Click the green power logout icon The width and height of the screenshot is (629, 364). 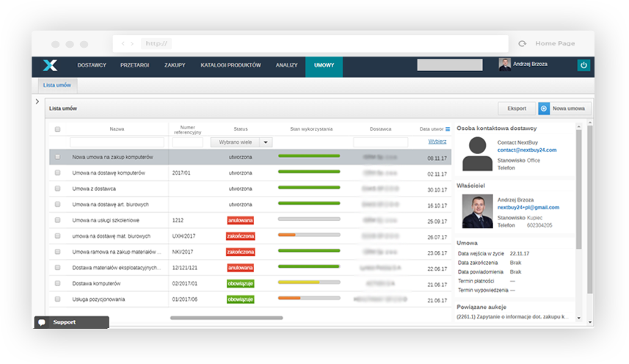[x=583, y=65]
